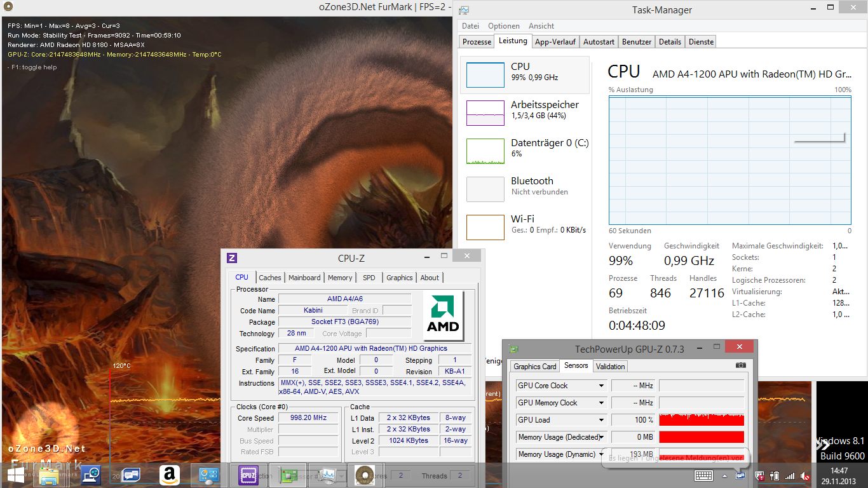Click the FurMark title bar icon

click(8, 6)
